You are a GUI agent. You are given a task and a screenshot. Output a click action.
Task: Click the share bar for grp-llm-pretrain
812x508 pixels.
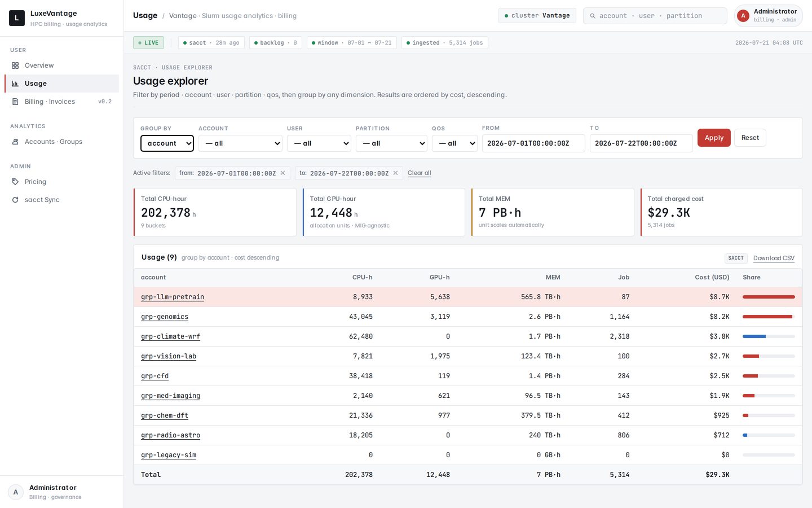[x=769, y=297]
